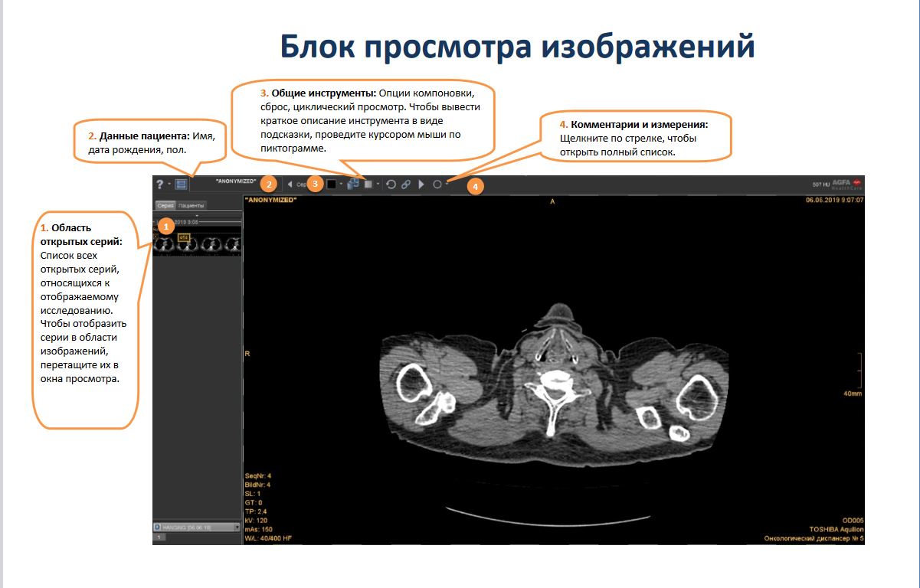The width and height of the screenshot is (920, 588).
Task: Expand the arrow next to help icon
Action: (x=169, y=185)
